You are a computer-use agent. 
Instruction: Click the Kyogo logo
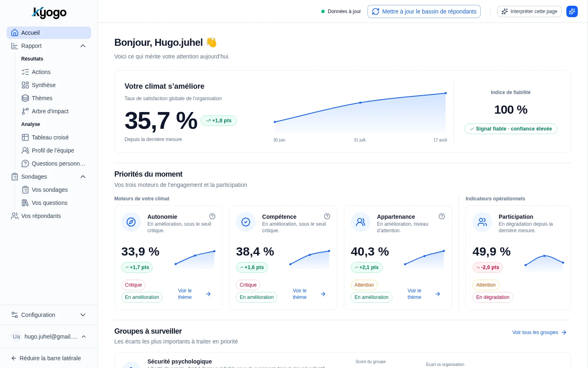(49, 13)
